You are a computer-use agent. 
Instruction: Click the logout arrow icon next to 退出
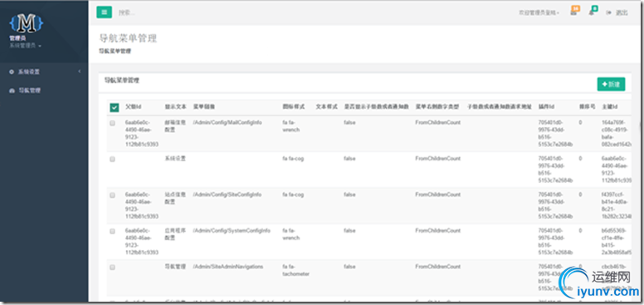[x=609, y=12]
